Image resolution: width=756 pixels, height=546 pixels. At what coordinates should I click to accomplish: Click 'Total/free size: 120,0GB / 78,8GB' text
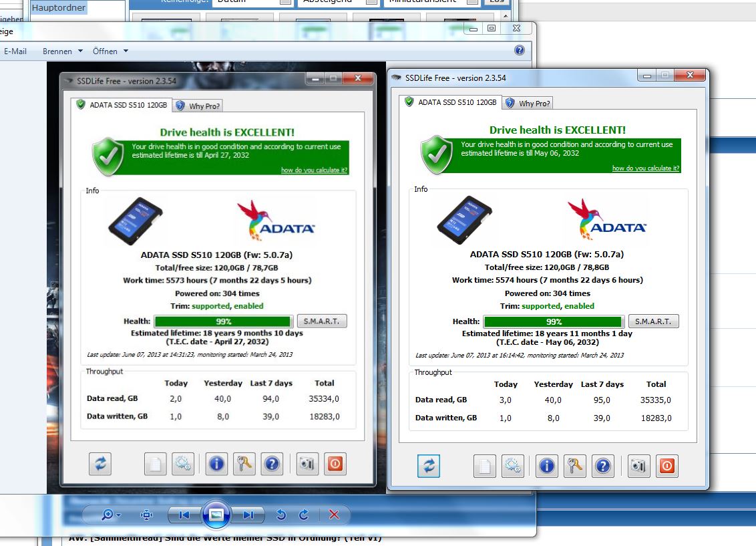click(547, 267)
